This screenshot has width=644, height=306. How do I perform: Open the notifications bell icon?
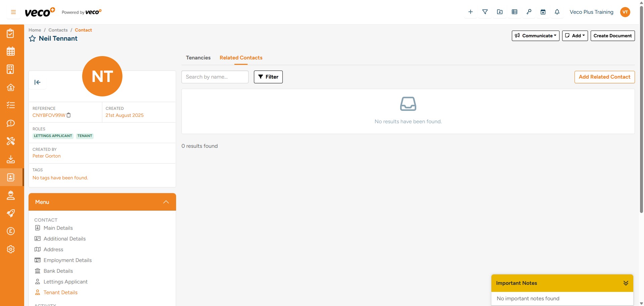click(x=557, y=12)
